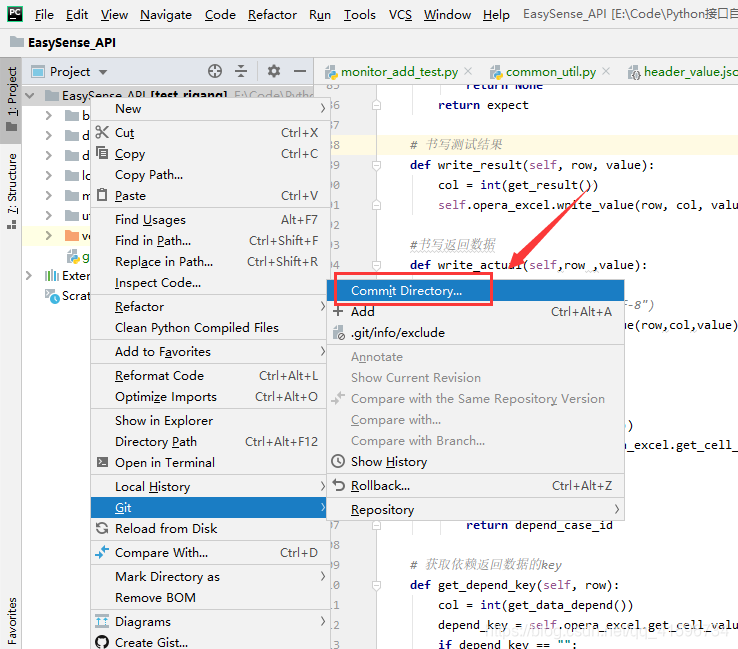738x649 pixels.
Task: Click the plus icon beside Add
Action: coord(338,311)
